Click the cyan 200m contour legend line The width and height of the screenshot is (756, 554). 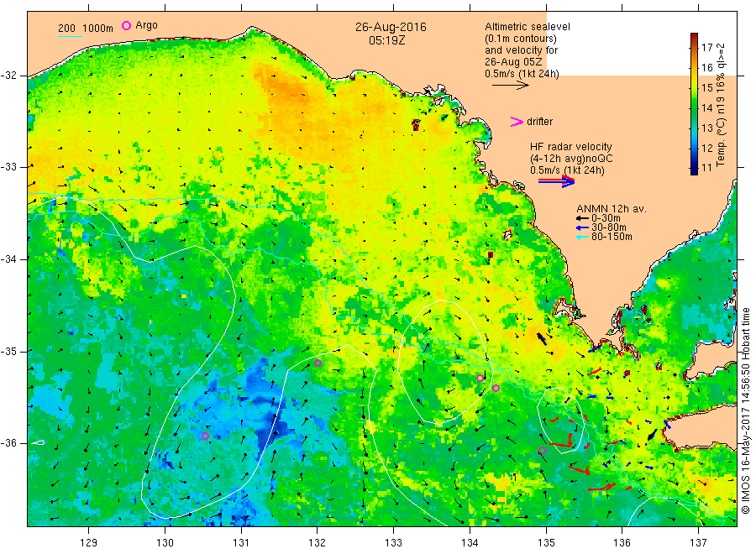click(70, 36)
